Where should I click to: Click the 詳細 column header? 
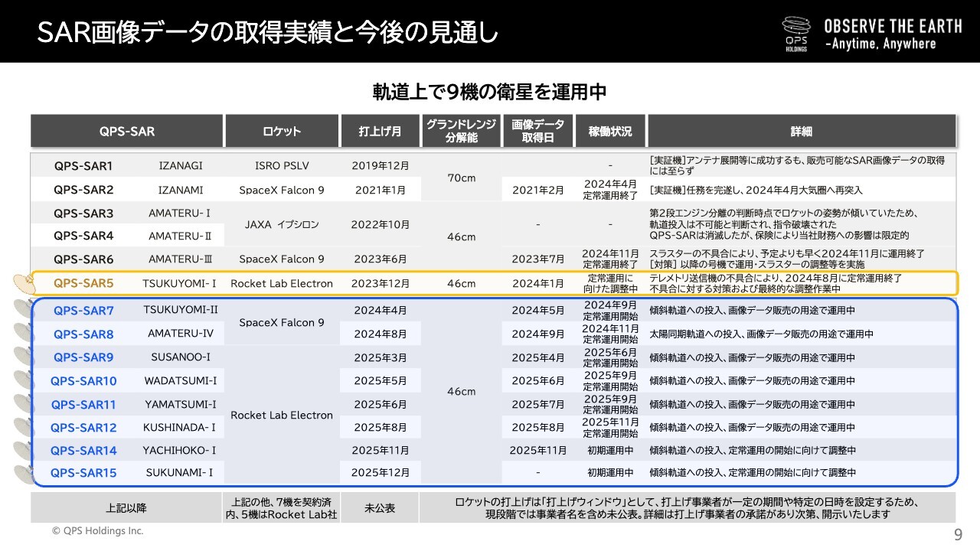click(801, 132)
